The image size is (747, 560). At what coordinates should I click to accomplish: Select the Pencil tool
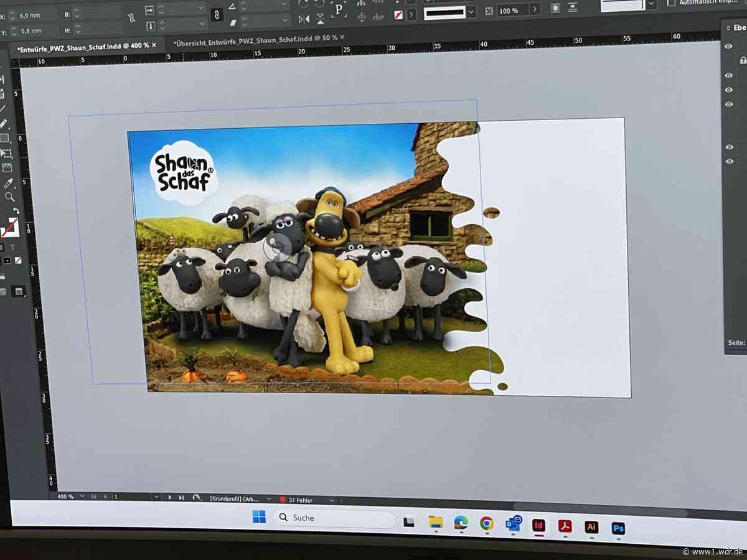4,123
